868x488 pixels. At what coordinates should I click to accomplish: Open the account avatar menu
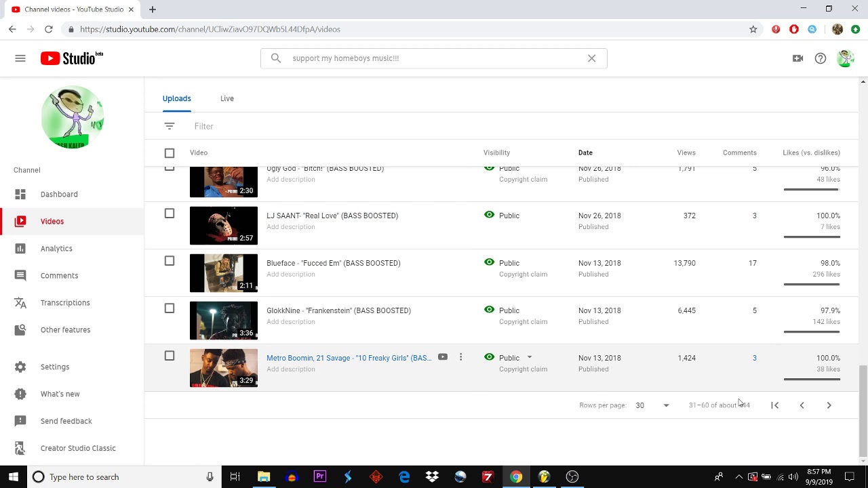[845, 58]
